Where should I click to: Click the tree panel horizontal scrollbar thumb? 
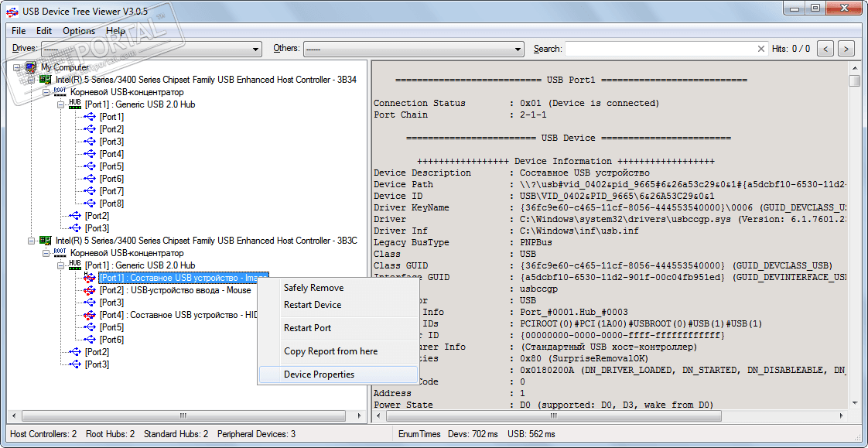[185, 416]
